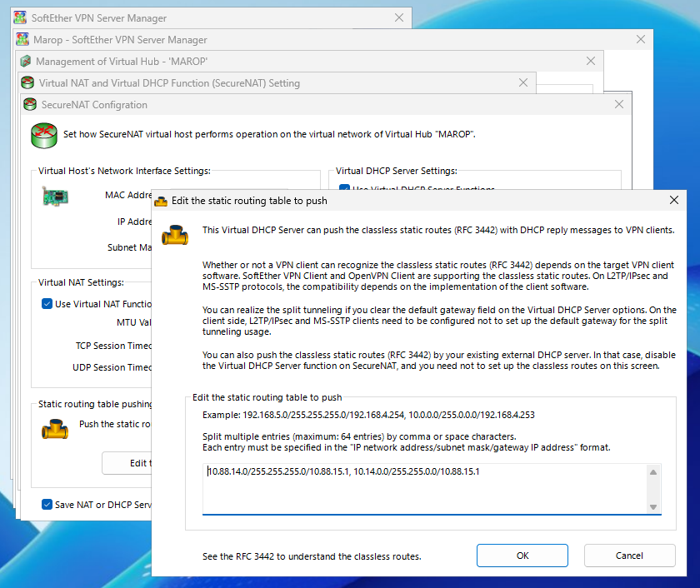Click the 'Virtual Host's Network Interface Settings:' label
This screenshot has height=588, width=700.
coord(124,171)
